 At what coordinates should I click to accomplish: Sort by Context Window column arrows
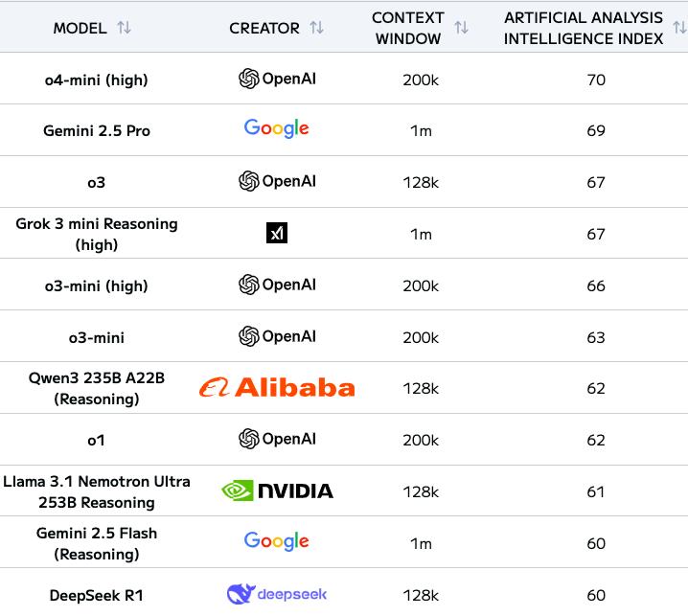point(461,28)
